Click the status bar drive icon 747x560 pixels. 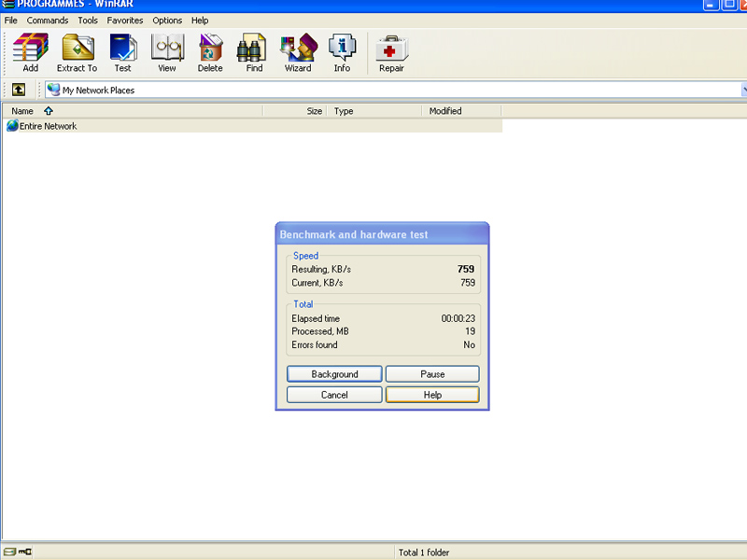pyautogui.click(x=9, y=552)
